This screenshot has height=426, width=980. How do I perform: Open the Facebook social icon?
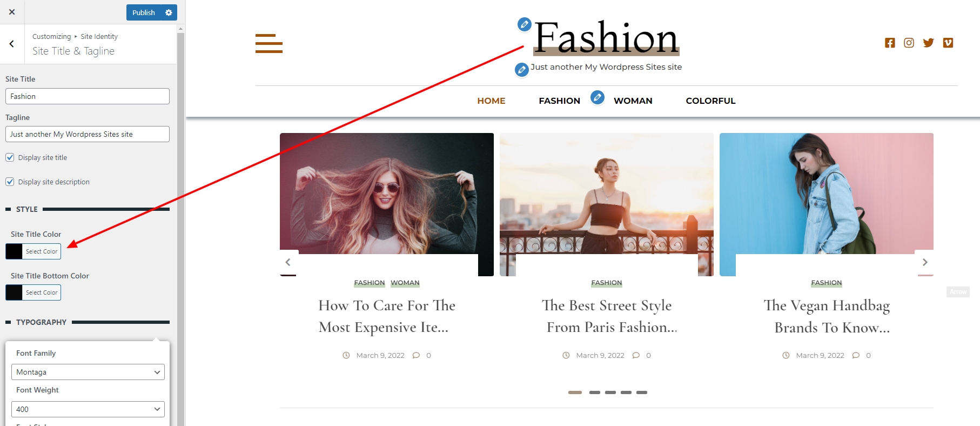(x=890, y=43)
